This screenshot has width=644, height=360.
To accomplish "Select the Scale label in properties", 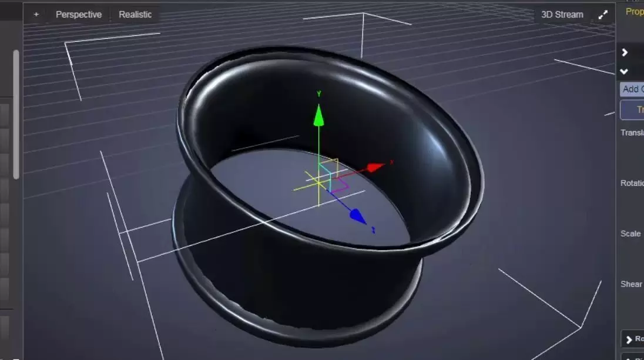I will (x=630, y=234).
